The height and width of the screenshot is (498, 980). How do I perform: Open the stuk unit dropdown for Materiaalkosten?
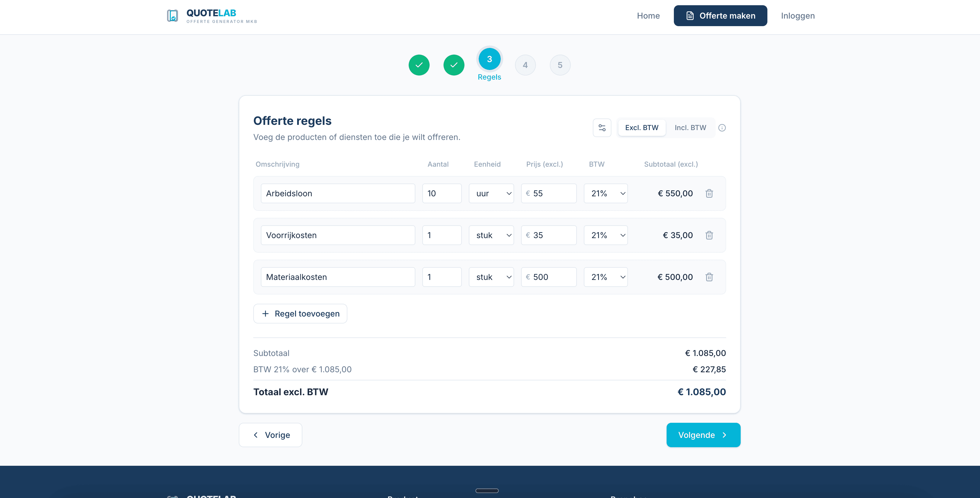click(491, 277)
